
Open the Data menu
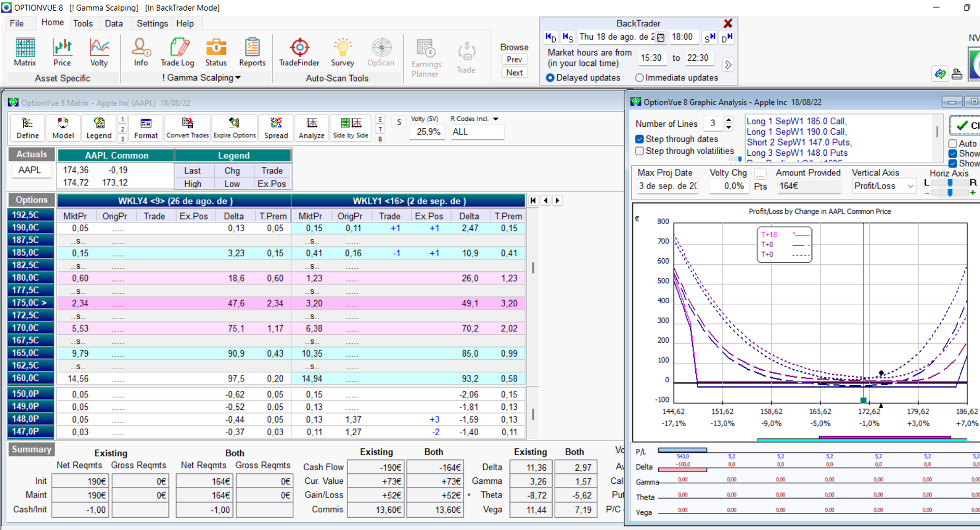tap(114, 23)
